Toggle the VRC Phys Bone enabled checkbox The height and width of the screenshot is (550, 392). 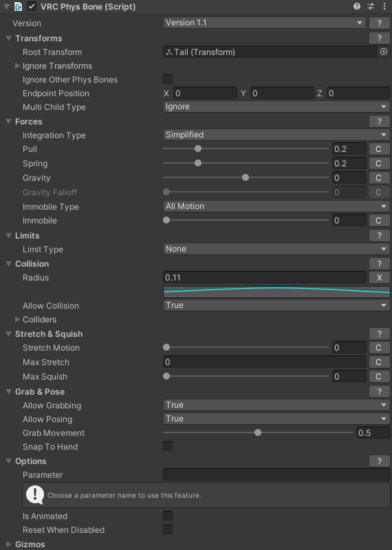32,6
